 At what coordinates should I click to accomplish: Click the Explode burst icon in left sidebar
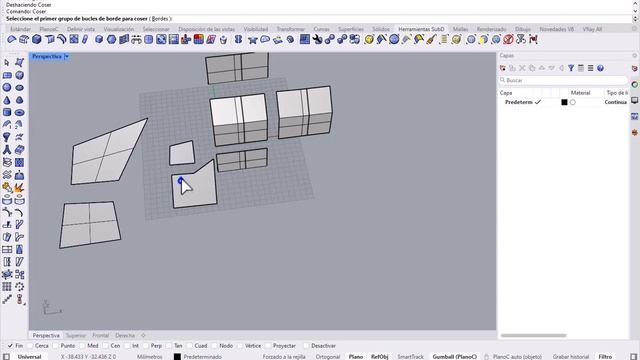[x=19, y=187]
